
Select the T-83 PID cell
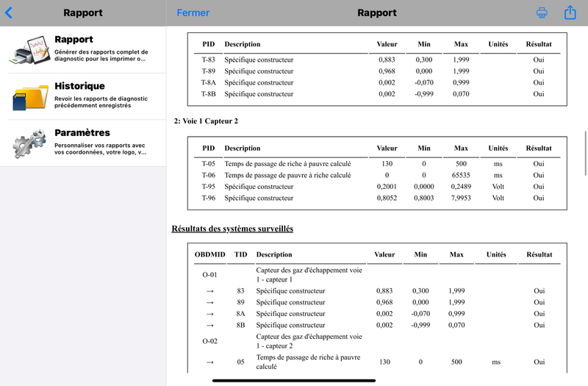(x=208, y=60)
